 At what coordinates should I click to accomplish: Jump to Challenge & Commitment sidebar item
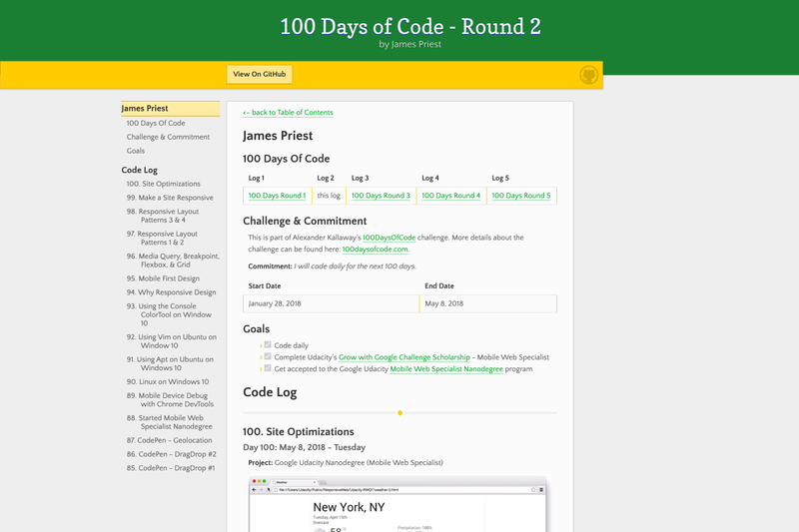click(x=168, y=137)
